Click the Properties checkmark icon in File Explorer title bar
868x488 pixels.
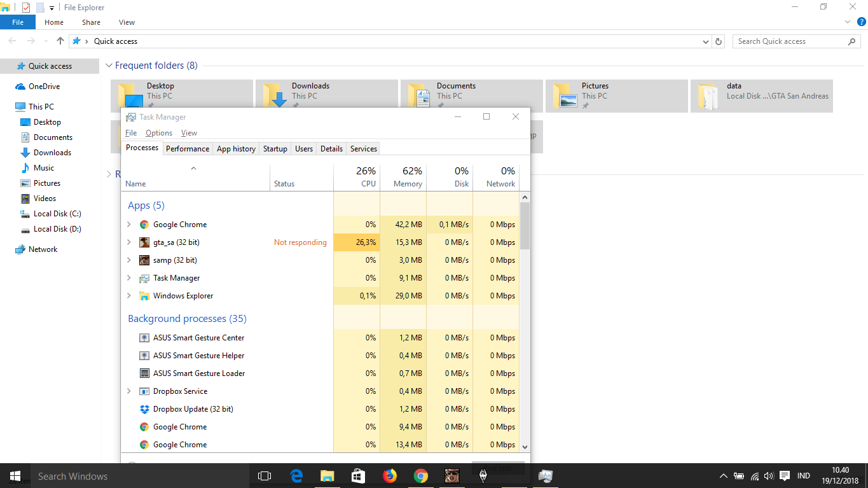tap(26, 8)
